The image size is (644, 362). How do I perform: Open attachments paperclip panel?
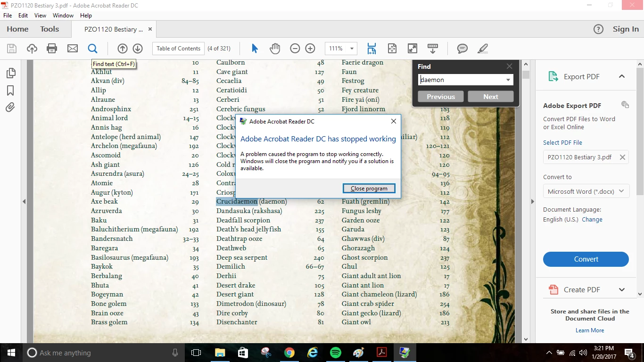(x=10, y=107)
